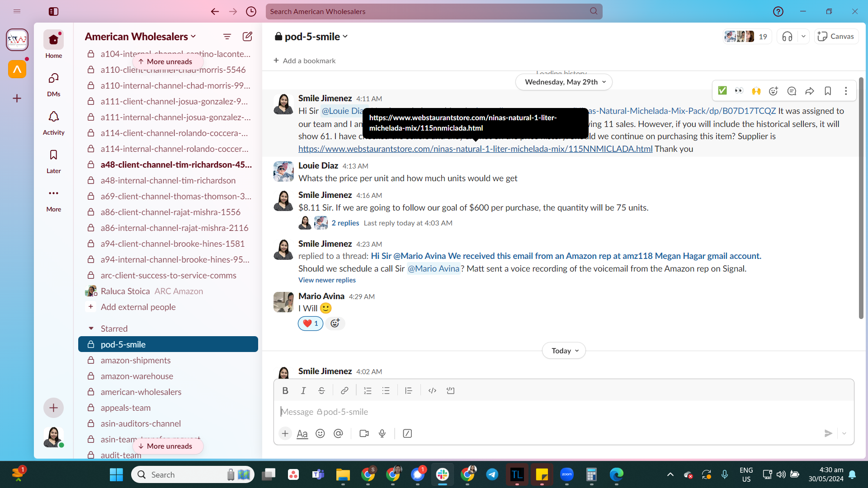React with eyes emoji

tap(739, 91)
